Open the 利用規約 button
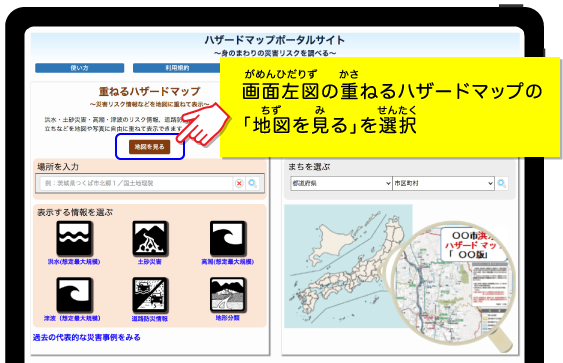The height and width of the screenshot is (363, 563). click(x=176, y=68)
